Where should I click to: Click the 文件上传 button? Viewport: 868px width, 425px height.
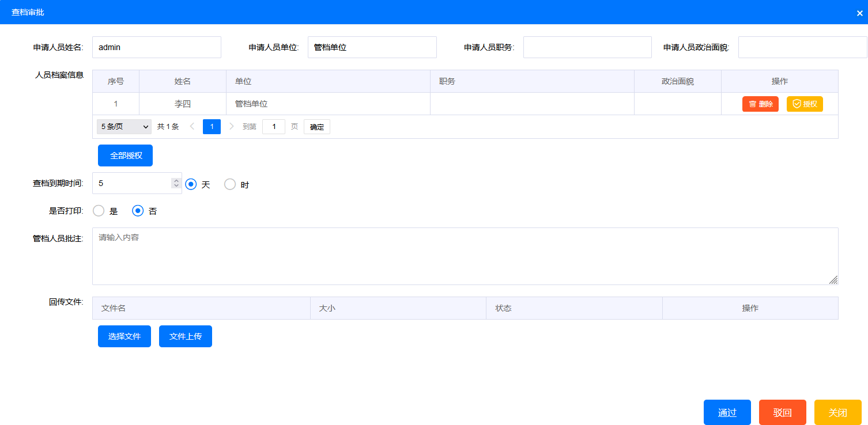(x=186, y=336)
